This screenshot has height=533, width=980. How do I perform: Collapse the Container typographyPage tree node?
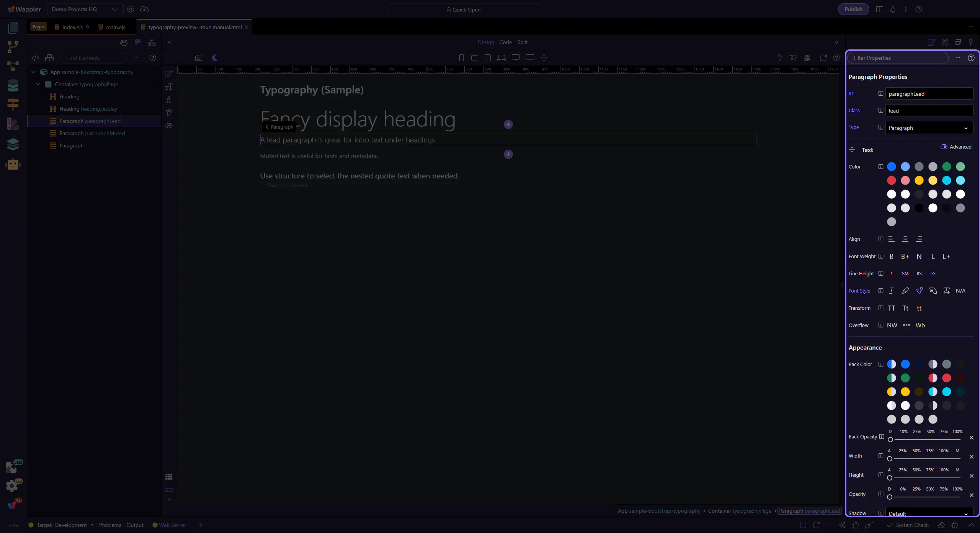38,84
